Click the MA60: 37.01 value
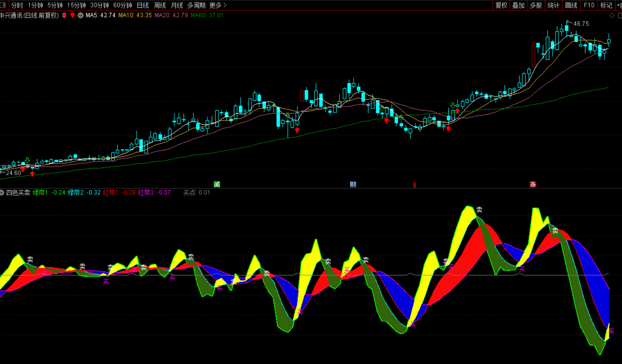 click(207, 15)
